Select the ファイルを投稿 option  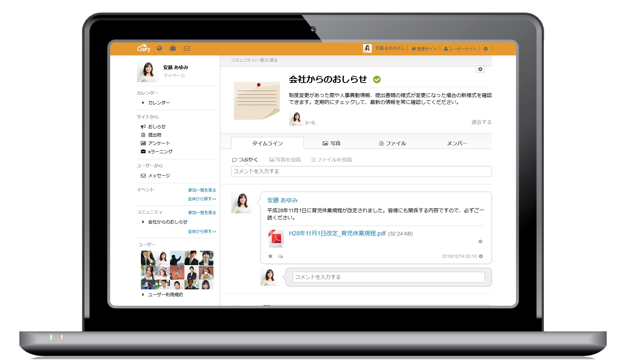pos(332,159)
